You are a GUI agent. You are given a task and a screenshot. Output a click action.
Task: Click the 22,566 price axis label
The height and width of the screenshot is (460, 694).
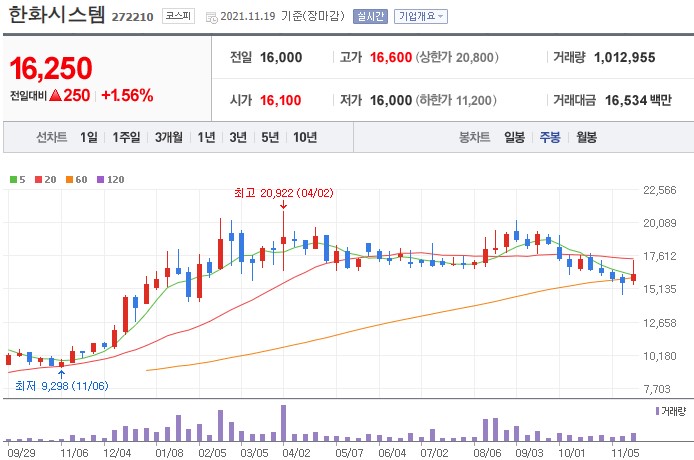click(x=659, y=190)
